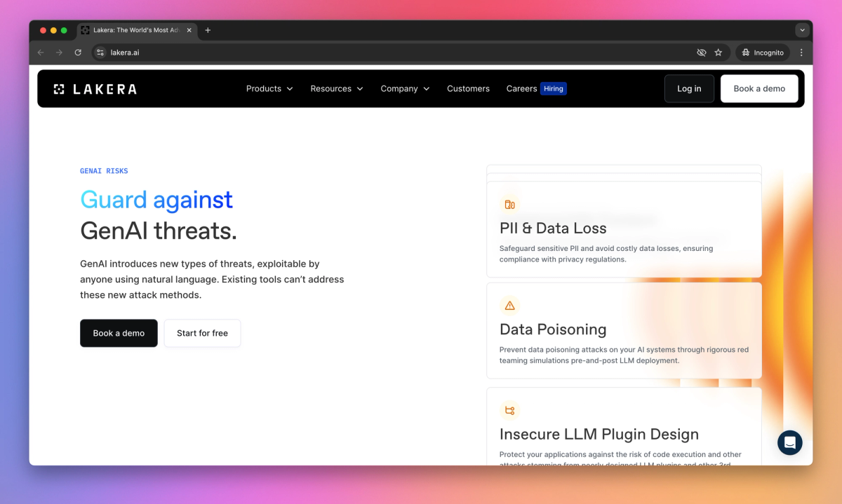Expand the Products dropdown menu

269,89
